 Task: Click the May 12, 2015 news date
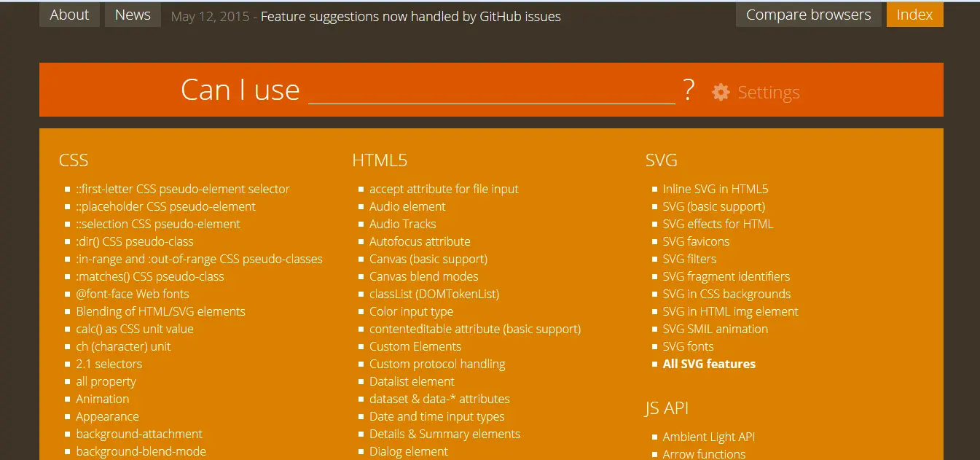tap(210, 16)
